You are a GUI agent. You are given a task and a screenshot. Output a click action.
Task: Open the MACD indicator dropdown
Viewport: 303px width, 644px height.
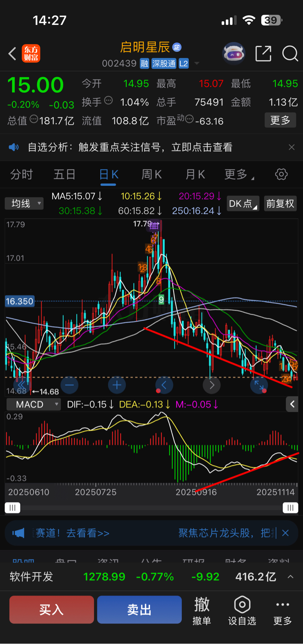[34, 404]
